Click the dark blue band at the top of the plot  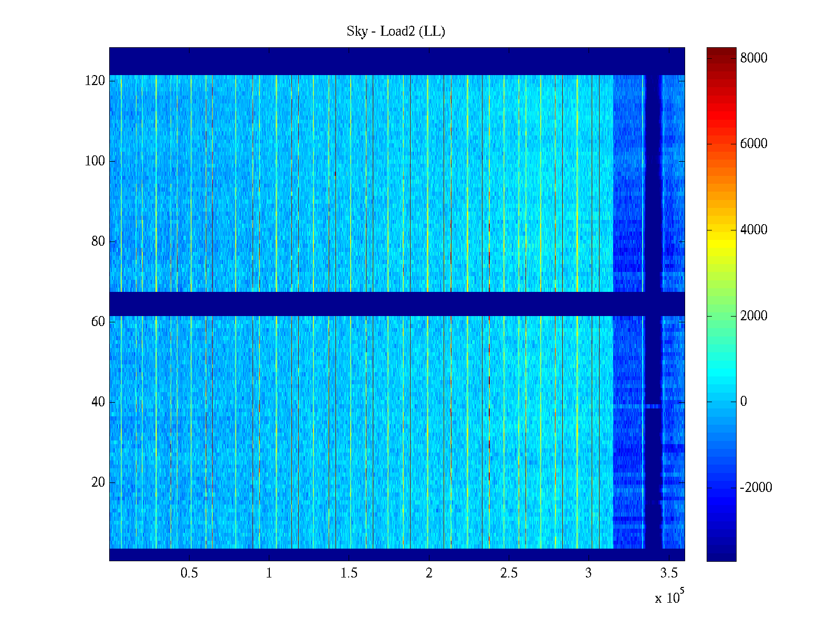coord(367,61)
